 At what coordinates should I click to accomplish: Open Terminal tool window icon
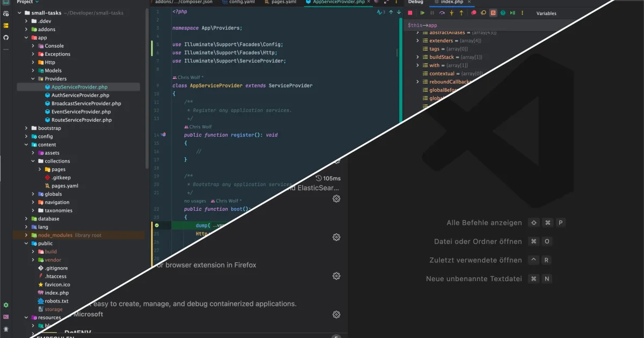6,317
